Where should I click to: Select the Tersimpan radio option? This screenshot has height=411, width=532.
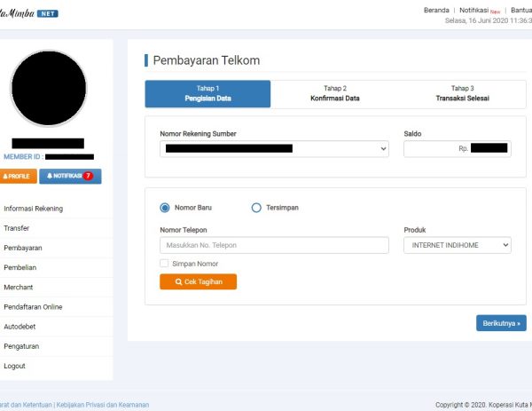click(256, 208)
